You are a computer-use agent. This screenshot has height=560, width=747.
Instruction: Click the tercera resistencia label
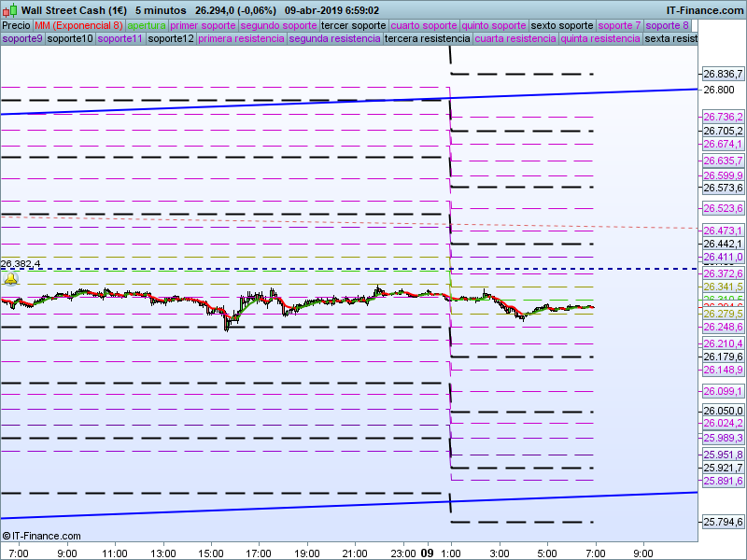point(428,38)
